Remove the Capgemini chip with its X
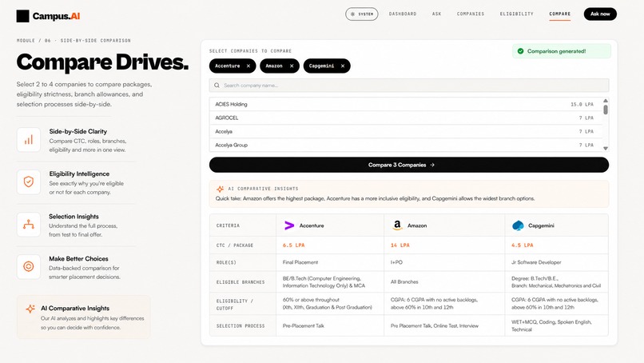 click(343, 66)
